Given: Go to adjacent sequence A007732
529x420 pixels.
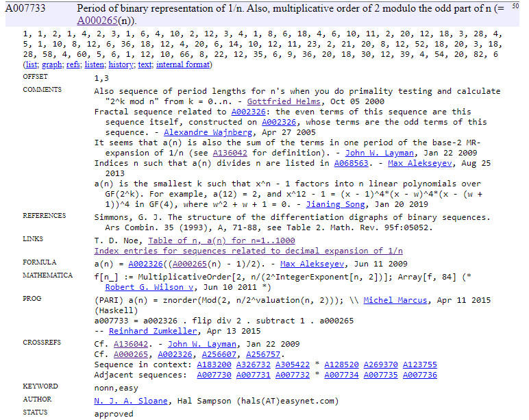Looking at the screenshot, I should tap(293, 375).
